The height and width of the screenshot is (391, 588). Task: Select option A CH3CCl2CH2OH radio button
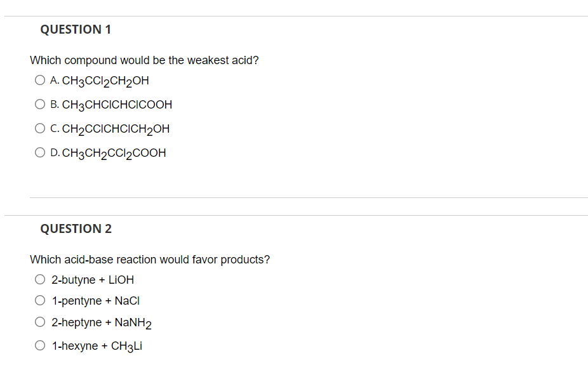[x=40, y=80]
